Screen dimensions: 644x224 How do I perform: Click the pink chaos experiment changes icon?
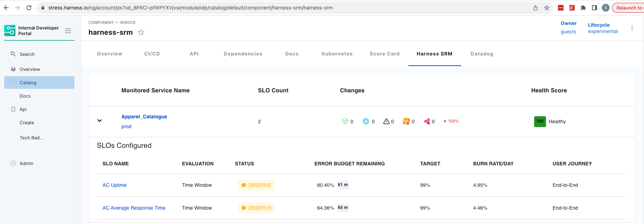(x=427, y=121)
